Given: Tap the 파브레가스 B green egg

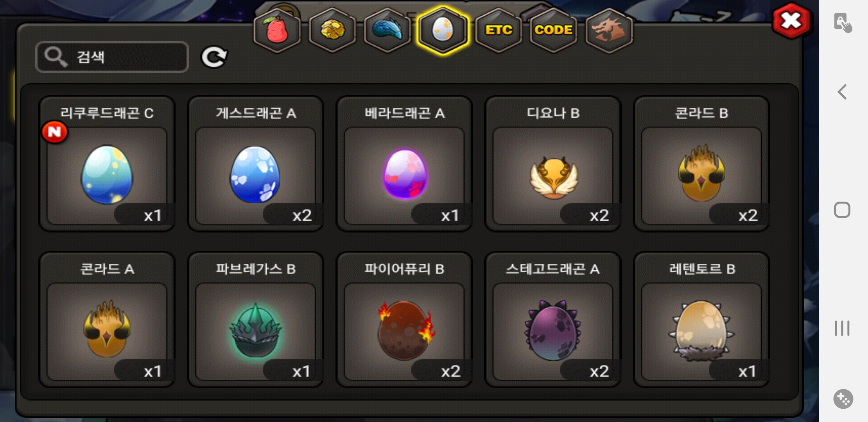Looking at the screenshot, I should pos(256,320).
